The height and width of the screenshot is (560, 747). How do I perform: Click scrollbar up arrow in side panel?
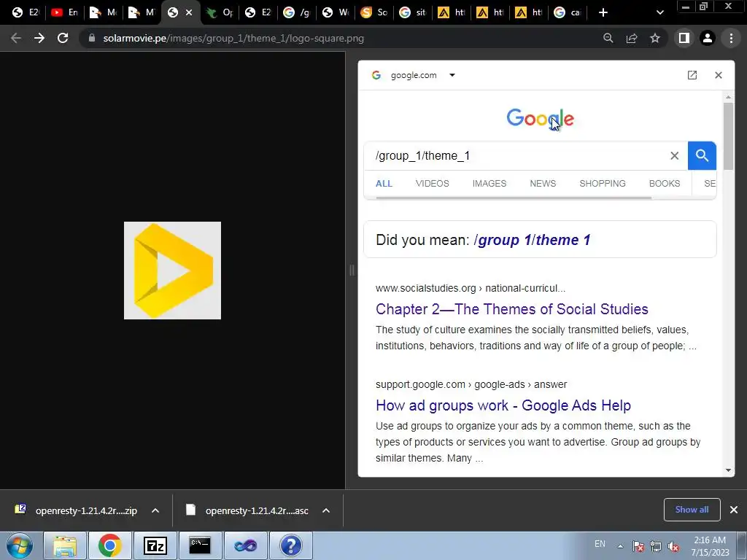tap(728, 97)
